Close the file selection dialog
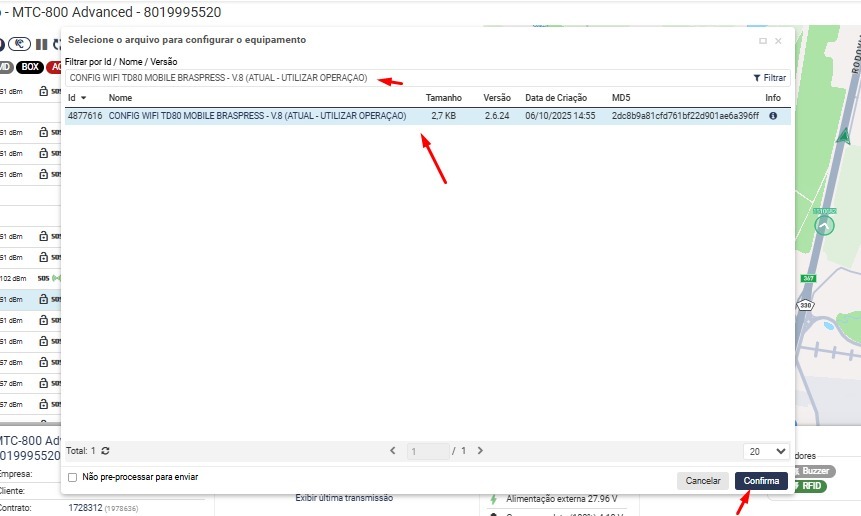 point(778,41)
